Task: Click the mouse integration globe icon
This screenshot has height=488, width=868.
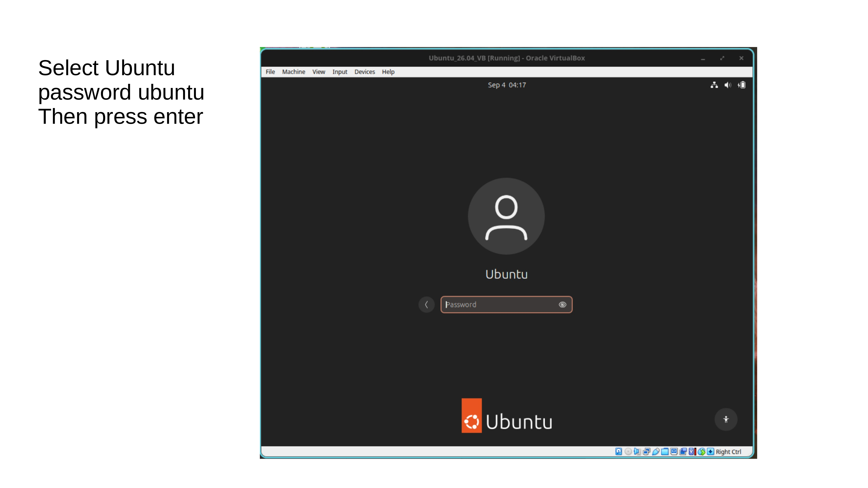Action: click(701, 452)
